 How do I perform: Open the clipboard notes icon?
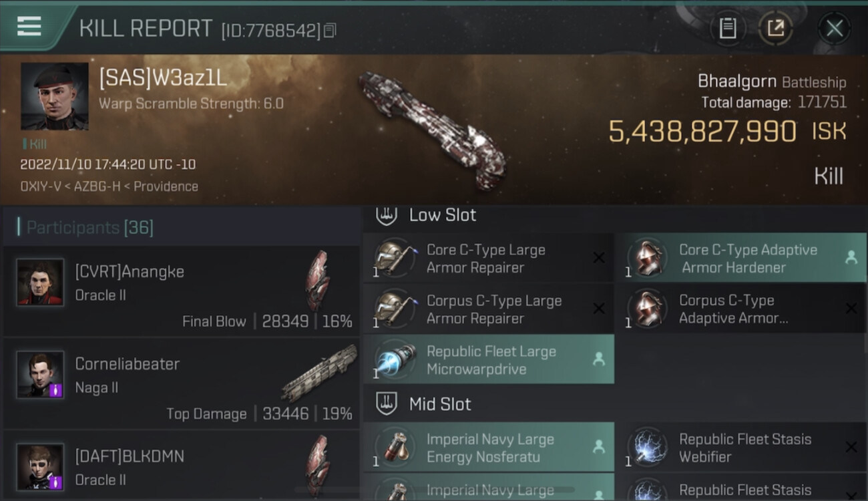coord(727,28)
